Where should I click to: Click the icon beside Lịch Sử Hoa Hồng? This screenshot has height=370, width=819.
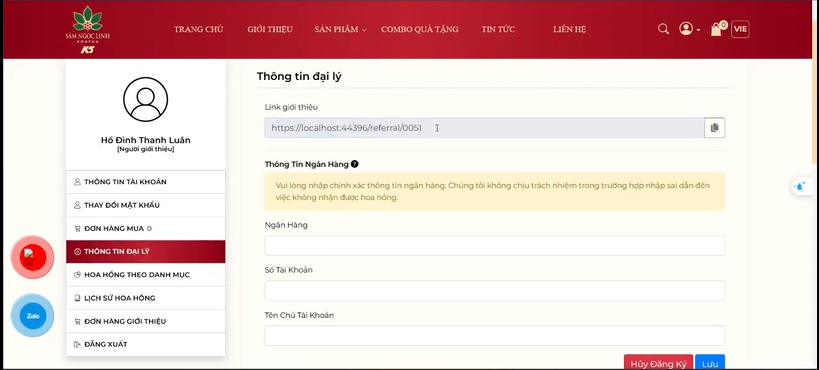(x=77, y=298)
